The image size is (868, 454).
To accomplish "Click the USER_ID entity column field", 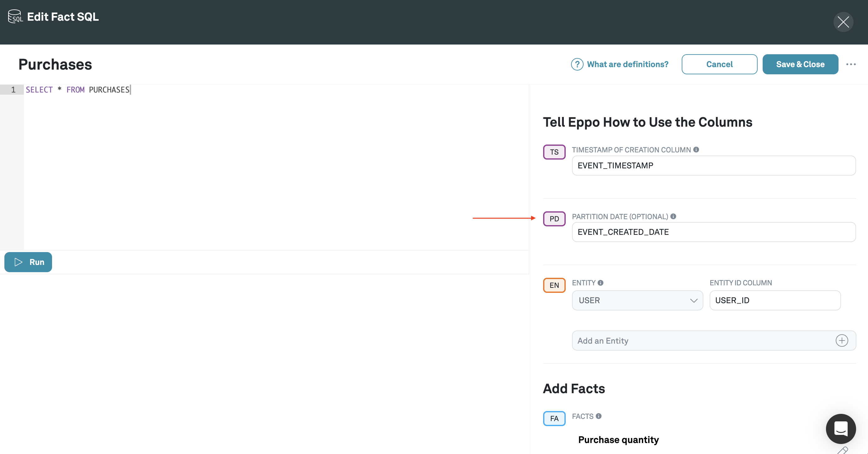I will click(775, 300).
